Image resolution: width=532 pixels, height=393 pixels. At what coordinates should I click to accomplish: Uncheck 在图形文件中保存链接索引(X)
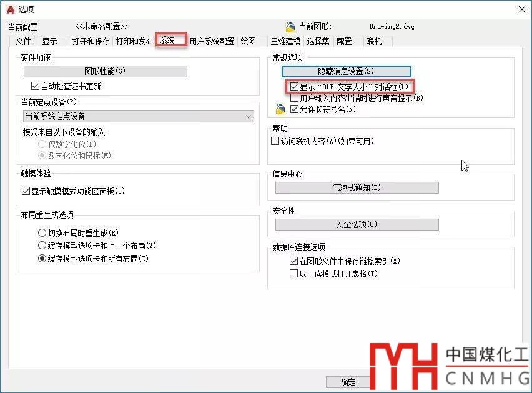point(294,261)
